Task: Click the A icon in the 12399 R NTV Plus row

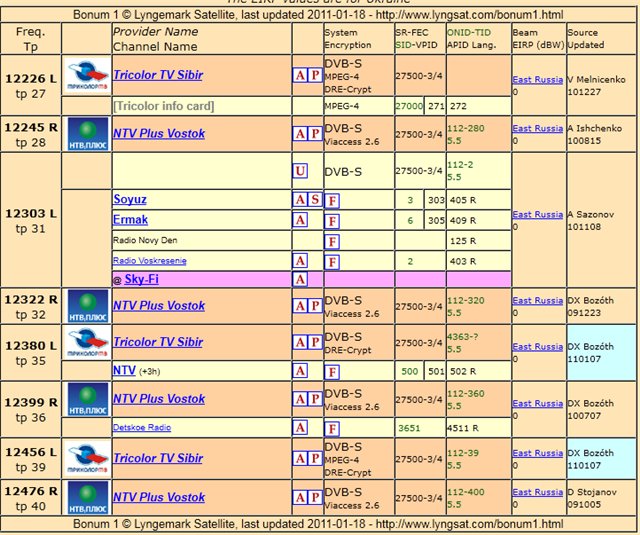Action: pos(300,399)
